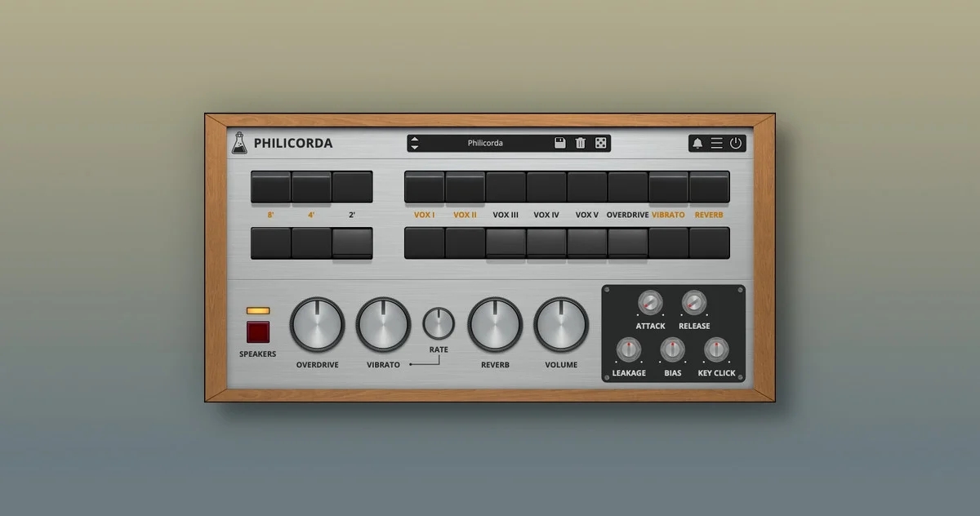Click the VOLUME label text
The image size is (980, 516).
click(x=561, y=365)
